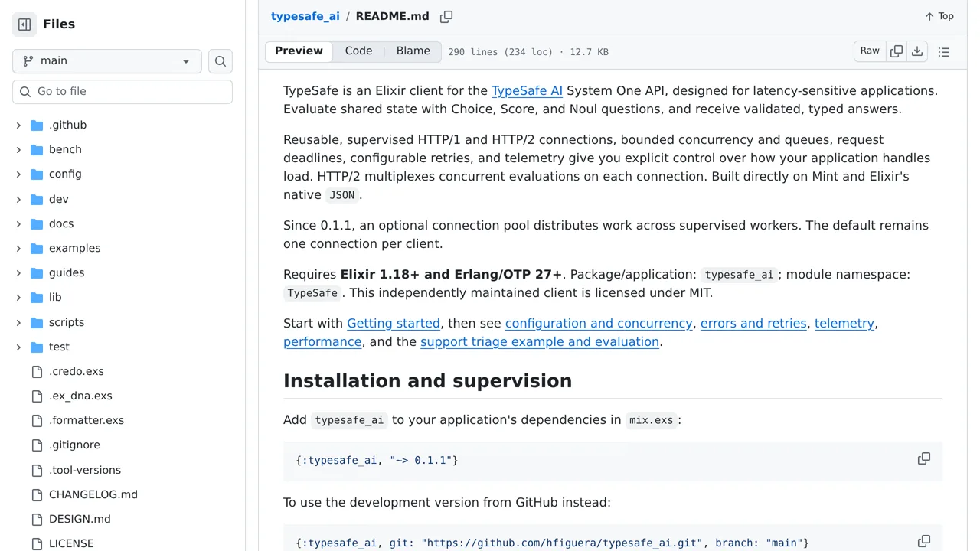Screen dimensions: 980x551
Task: Expand the examples folder chevron
Action: (18, 248)
